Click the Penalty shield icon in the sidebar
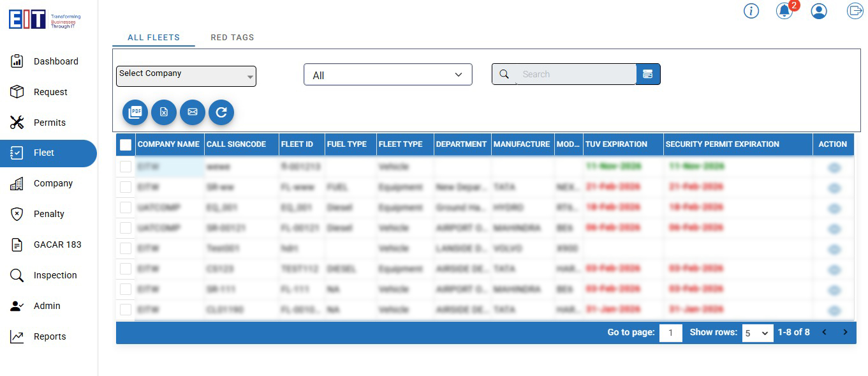 [x=17, y=214]
